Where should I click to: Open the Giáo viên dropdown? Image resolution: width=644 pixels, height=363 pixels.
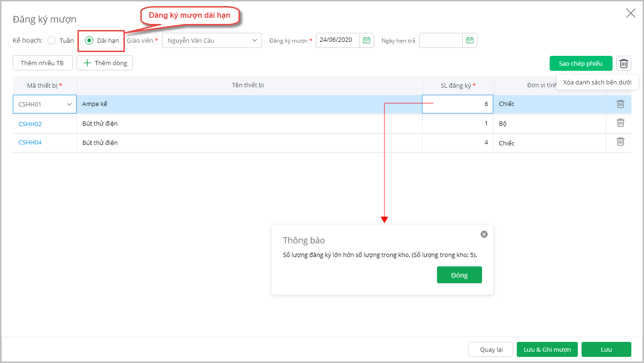coord(212,40)
